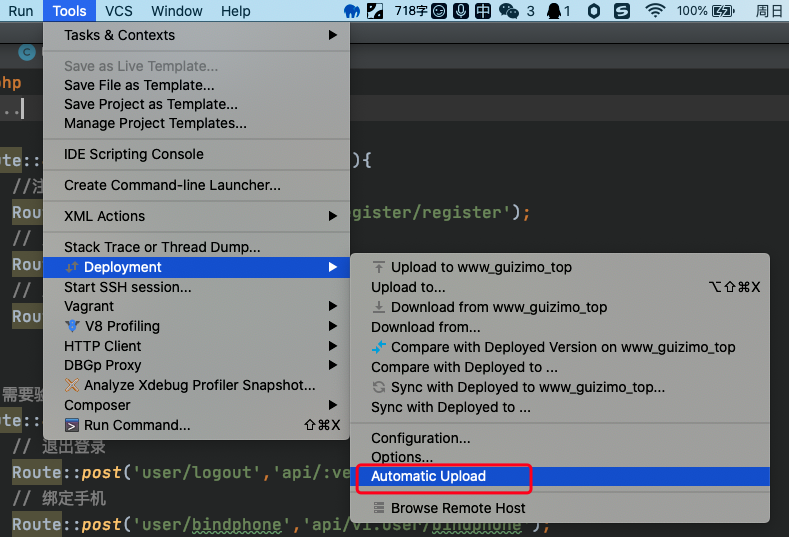Choose Save File as Template...
Image resolution: width=789 pixels, height=537 pixels.
pos(197,85)
